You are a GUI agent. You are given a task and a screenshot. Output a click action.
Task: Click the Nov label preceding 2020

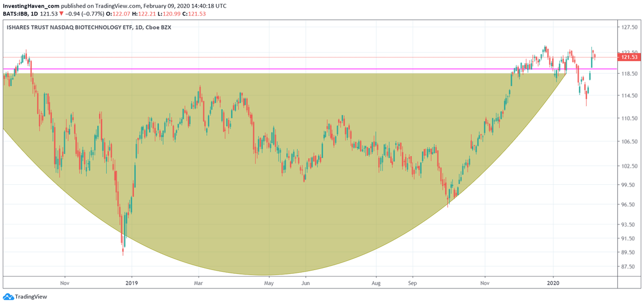tap(485, 282)
